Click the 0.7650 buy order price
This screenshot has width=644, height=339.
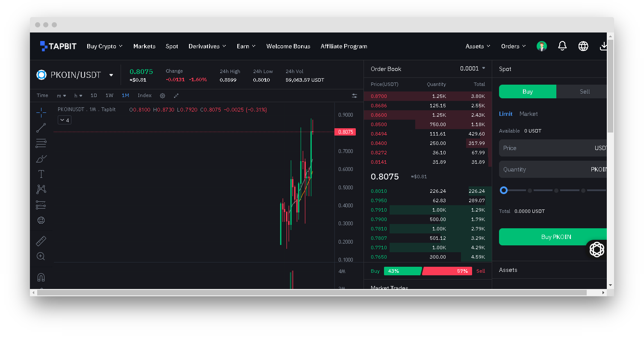pyautogui.click(x=378, y=257)
